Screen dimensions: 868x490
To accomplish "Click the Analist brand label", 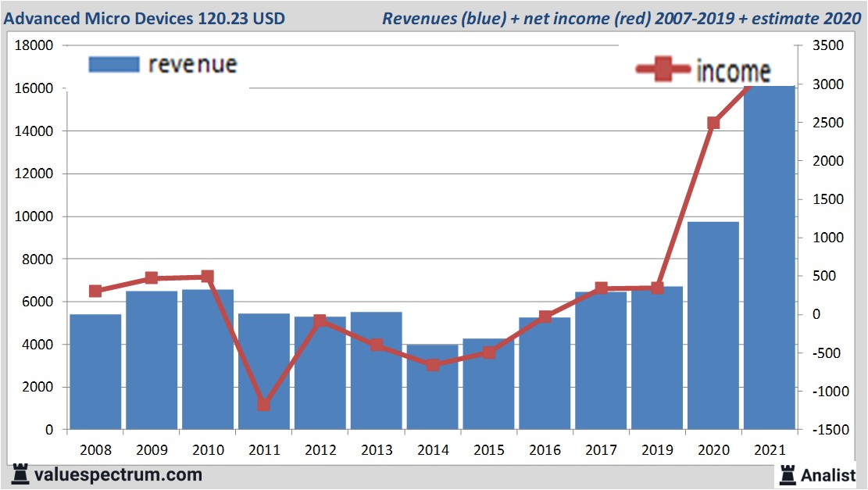I will (x=827, y=474).
